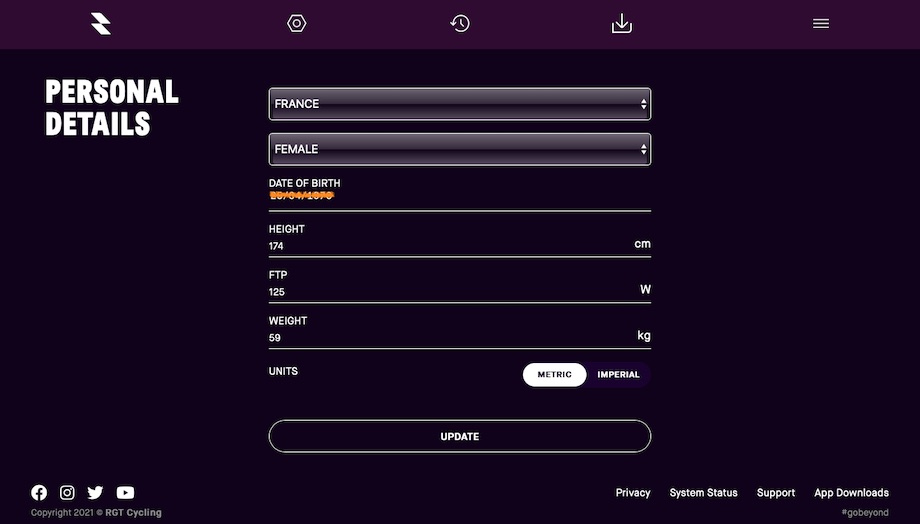Open the hexagon settings icon
This screenshot has width=920, height=524.
(x=296, y=23)
